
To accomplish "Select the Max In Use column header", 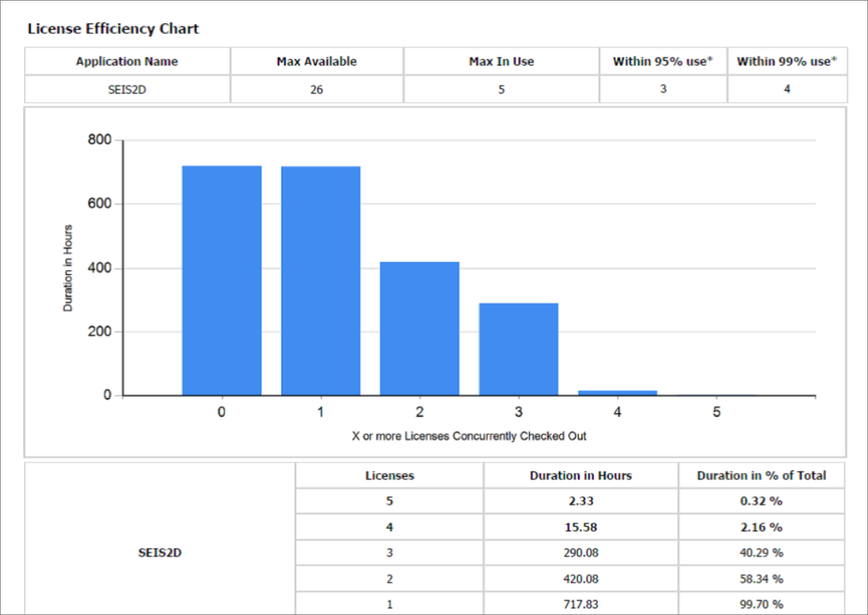I will [x=501, y=61].
